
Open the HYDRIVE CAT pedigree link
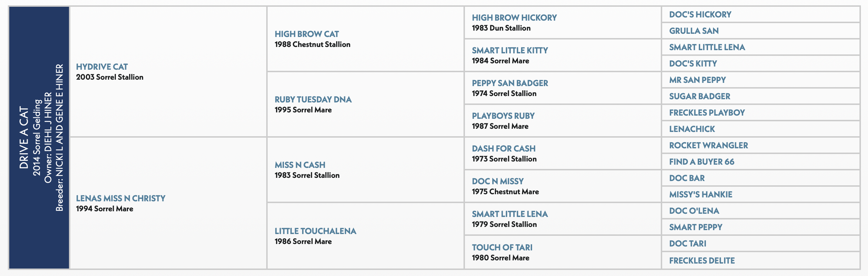[x=102, y=67]
